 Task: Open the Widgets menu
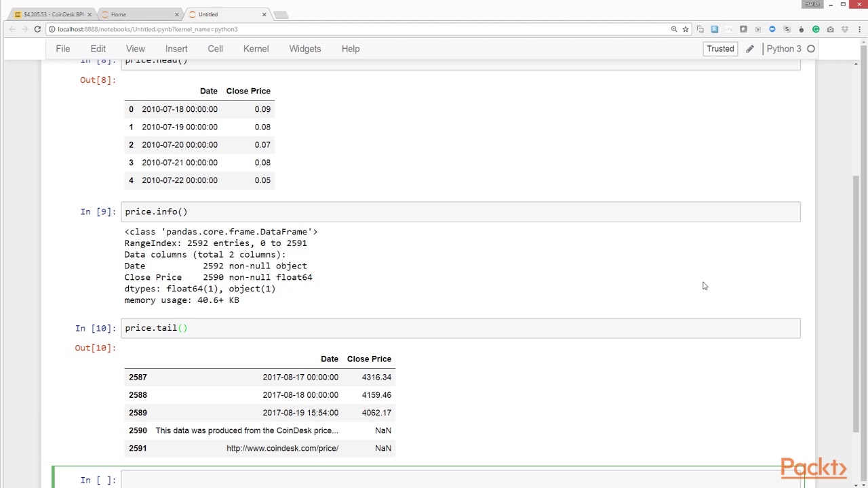(x=305, y=49)
